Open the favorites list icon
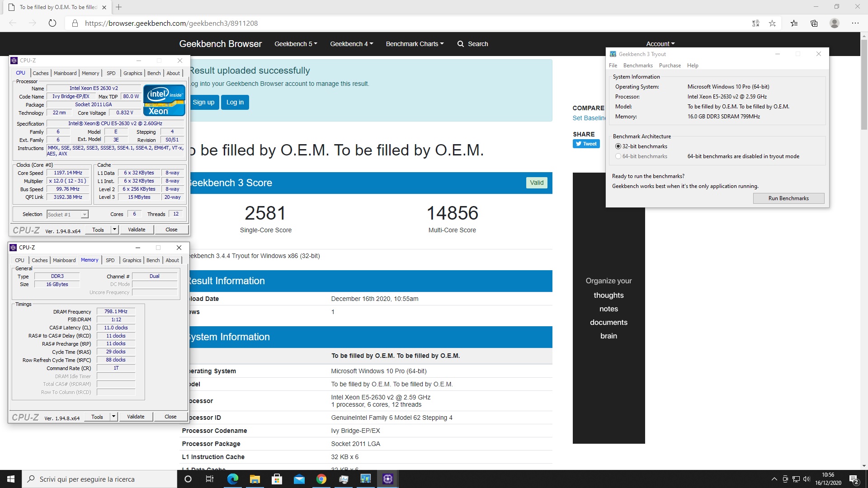868x488 pixels. [x=794, y=23]
